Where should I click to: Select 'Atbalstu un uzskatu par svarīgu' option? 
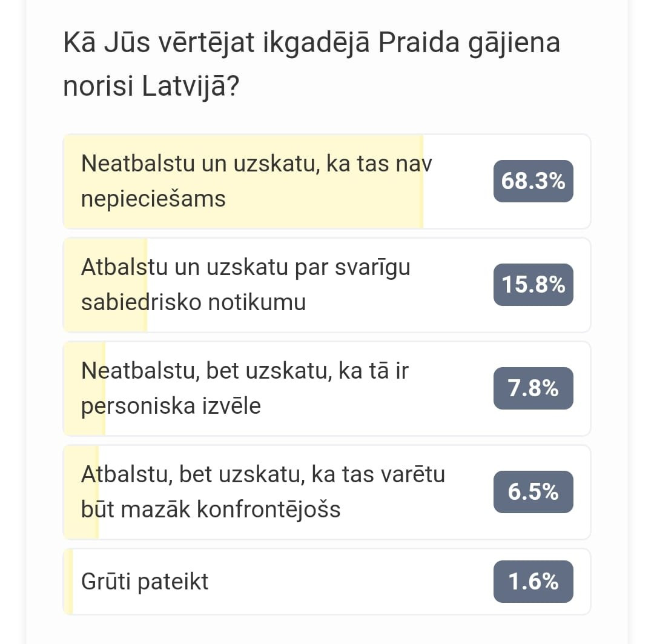[326, 285]
